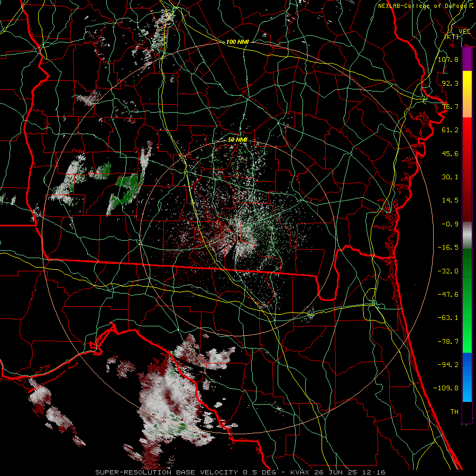Click the purple segment of the color bar
The width and height of the screenshot is (476, 476).
pyautogui.click(x=467, y=59)
